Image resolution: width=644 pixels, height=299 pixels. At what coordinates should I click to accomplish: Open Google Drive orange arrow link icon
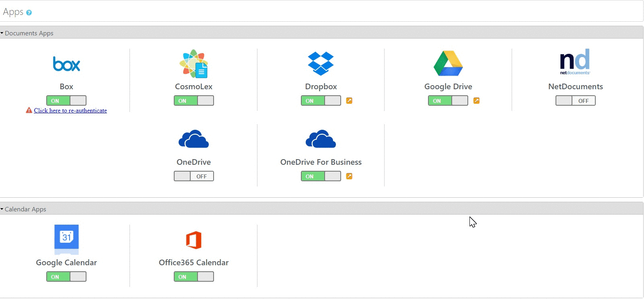click(476, 100)
